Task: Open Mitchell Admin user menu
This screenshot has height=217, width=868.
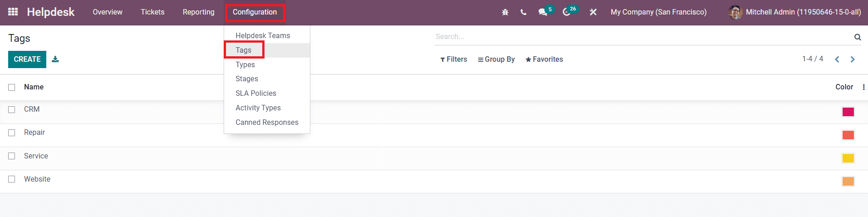Action: [794, 12]
